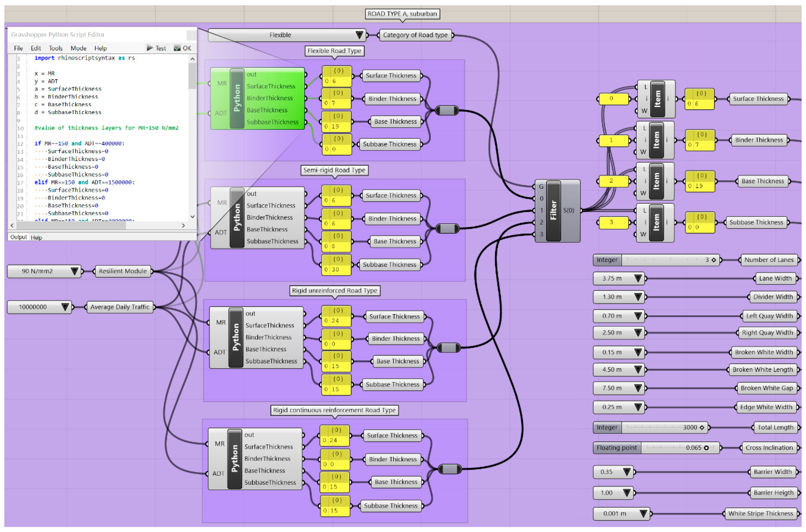Open the 0.001 m stripe thickness dropdown
The height and width of the screenshot is (532, 806).
621,514
